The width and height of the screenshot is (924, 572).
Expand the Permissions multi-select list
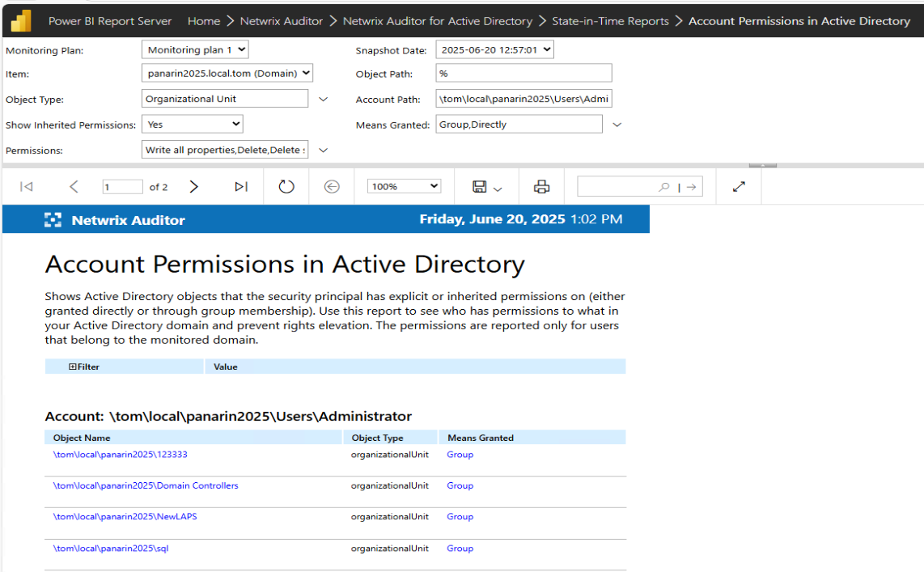tap(323, 150)
